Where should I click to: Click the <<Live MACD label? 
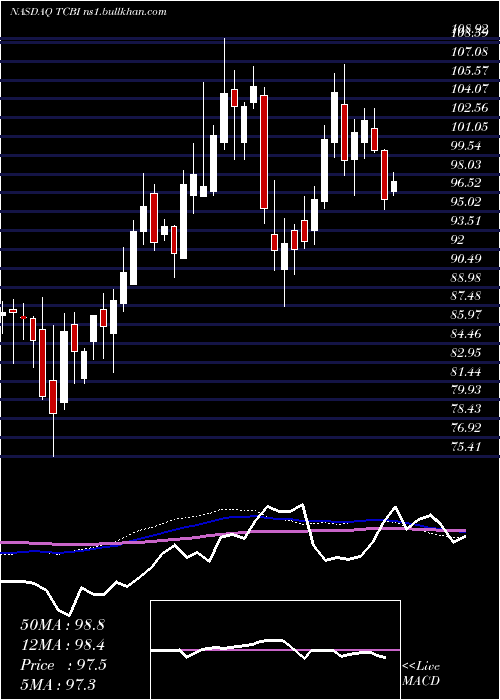[x=421, y=674]
